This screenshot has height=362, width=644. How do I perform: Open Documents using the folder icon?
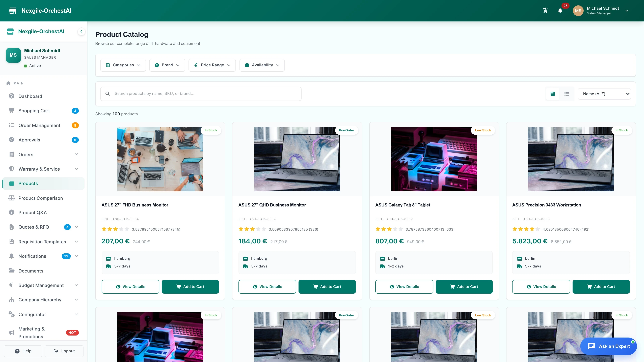coord(12,270)
